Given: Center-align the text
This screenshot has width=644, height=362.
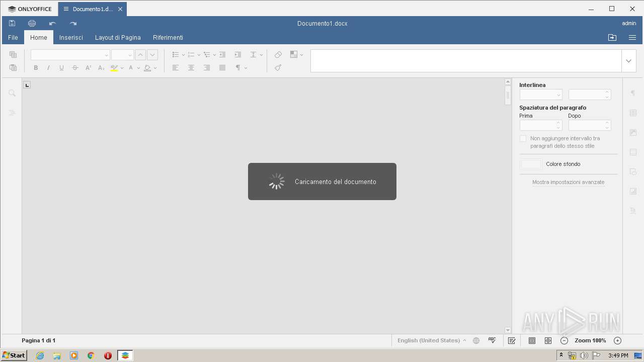Looking at the screenshot, I should (191, 68).
